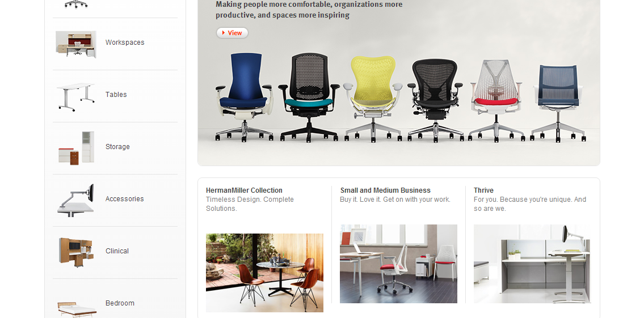The image size is (644, 318).
Task: Open the Bedroom bed icon
Action: click(77, 308)
